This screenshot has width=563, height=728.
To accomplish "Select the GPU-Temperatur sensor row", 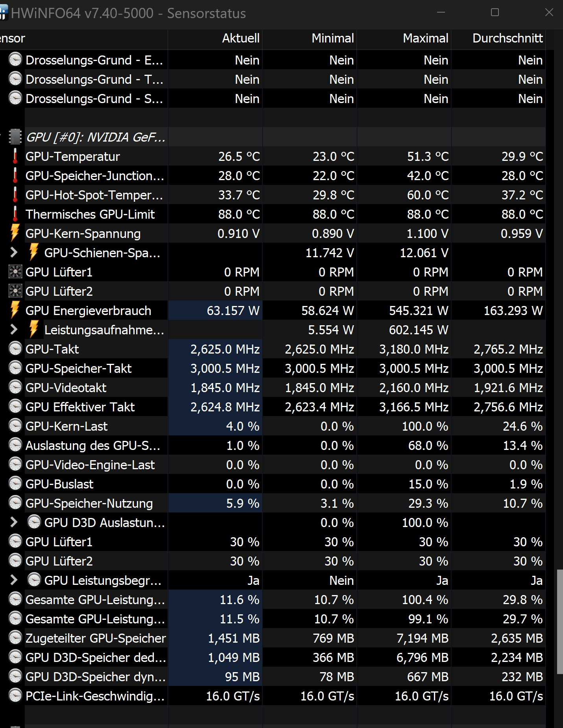I will [273, 156].
